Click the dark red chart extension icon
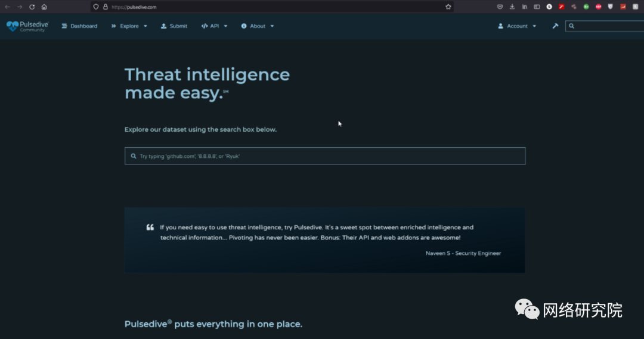Viewport: 644px width, 339px height. click(623, 7)
